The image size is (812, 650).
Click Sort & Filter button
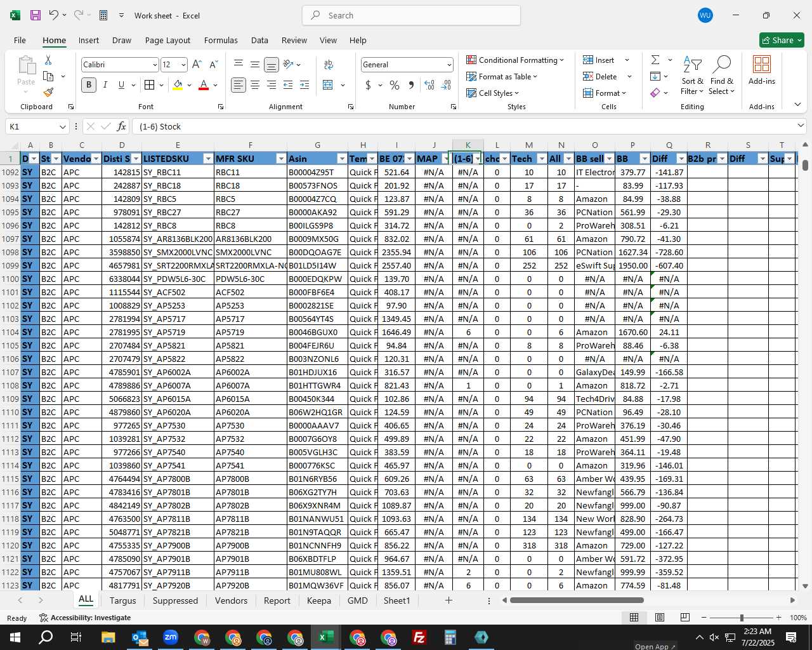point(692,75)
